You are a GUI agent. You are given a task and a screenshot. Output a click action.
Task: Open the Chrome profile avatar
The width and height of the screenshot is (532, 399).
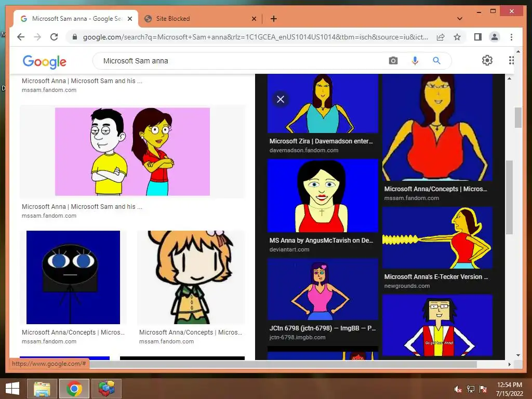pos(495,37)
